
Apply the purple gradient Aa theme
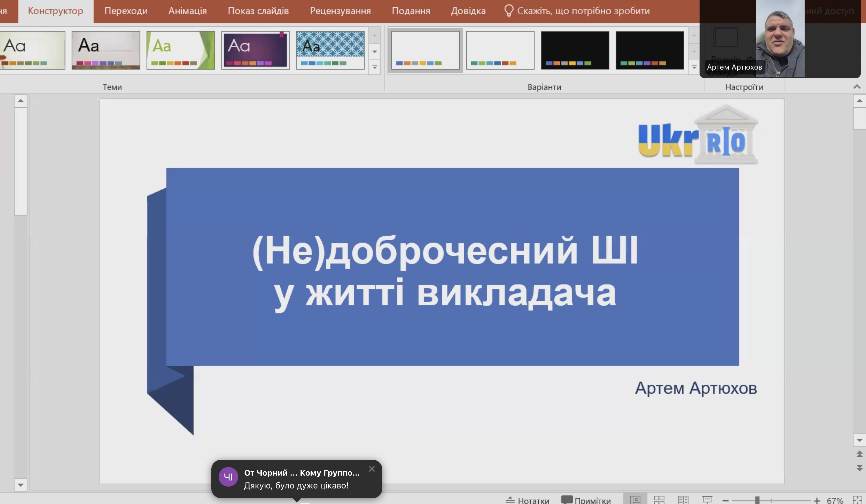coord(255,50)
